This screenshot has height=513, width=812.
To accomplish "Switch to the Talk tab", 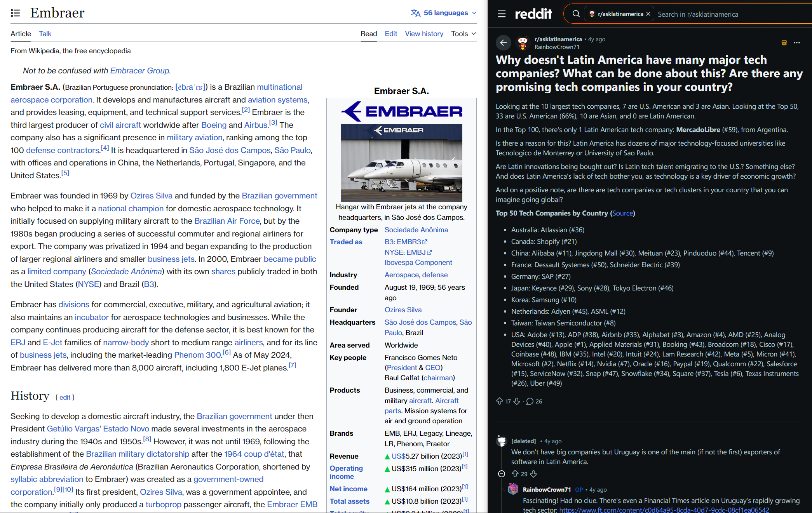I will (x=45, y=34).
